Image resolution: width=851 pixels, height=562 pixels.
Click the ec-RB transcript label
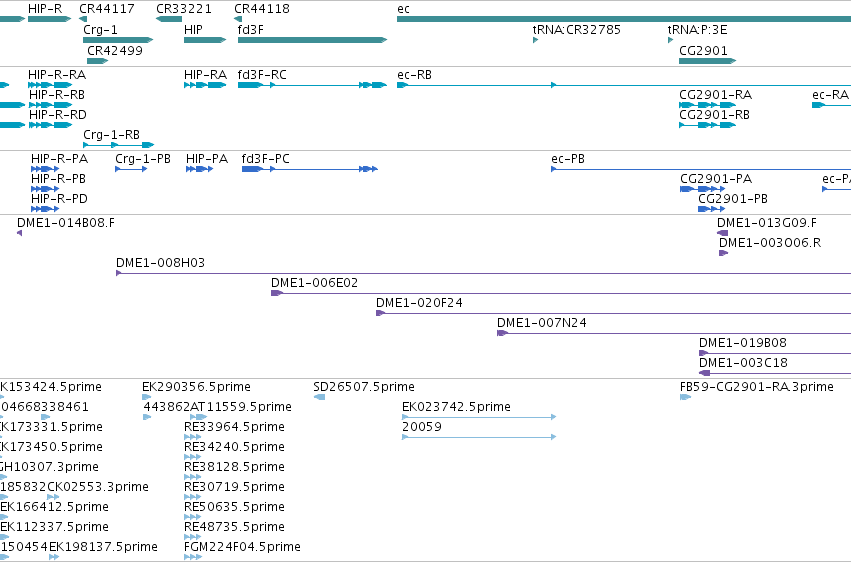click(414, 74)
